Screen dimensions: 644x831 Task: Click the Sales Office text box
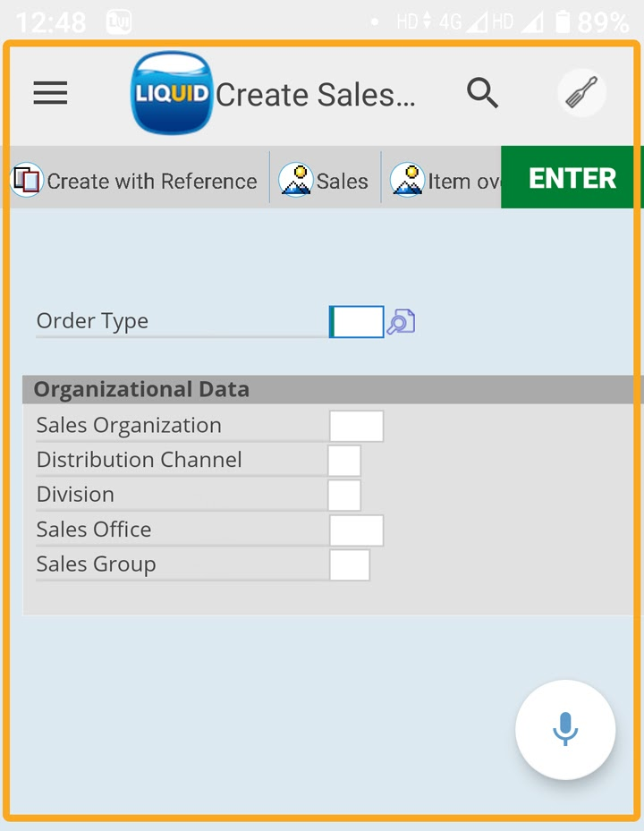point(356,530)
